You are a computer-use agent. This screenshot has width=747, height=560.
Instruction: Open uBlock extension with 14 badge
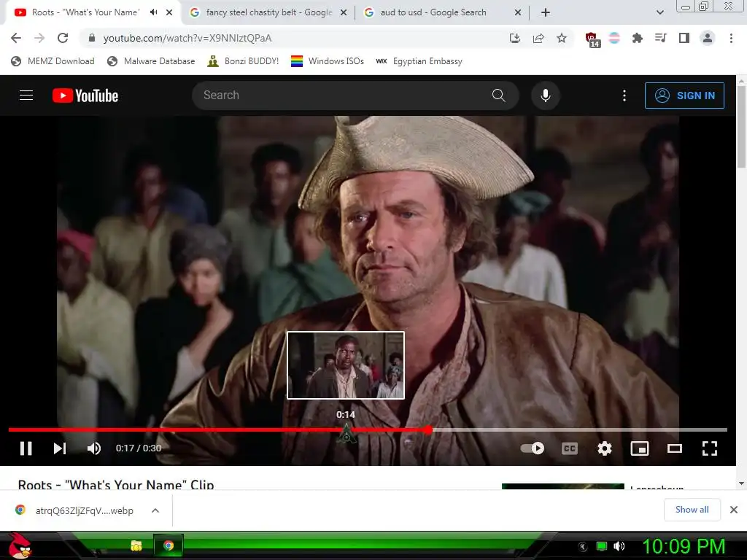tap(592, 39)
